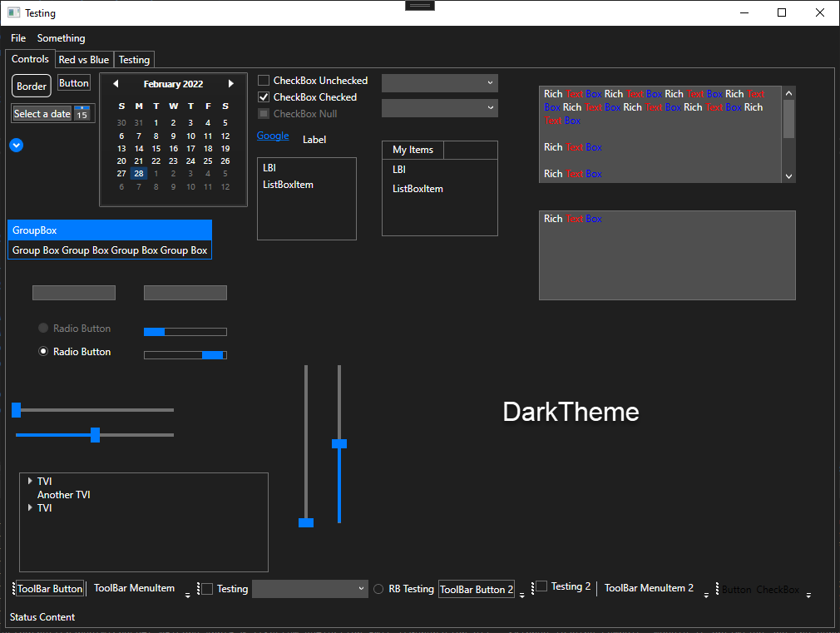Click the lower progress bar
The height and width of the screenshot is (633, 840).
(x=185, y=355)
